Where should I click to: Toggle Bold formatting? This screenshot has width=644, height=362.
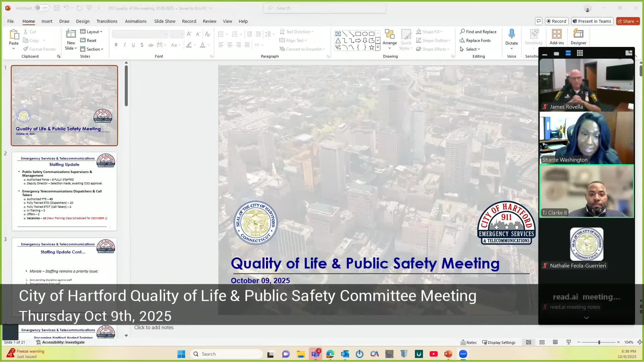coord(116,45)
